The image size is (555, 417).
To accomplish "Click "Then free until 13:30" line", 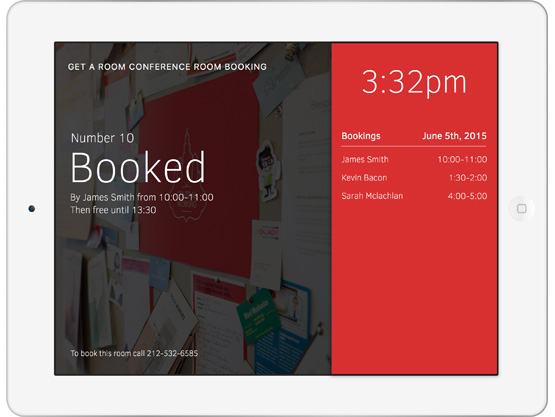I will click(x=113, y=210).
